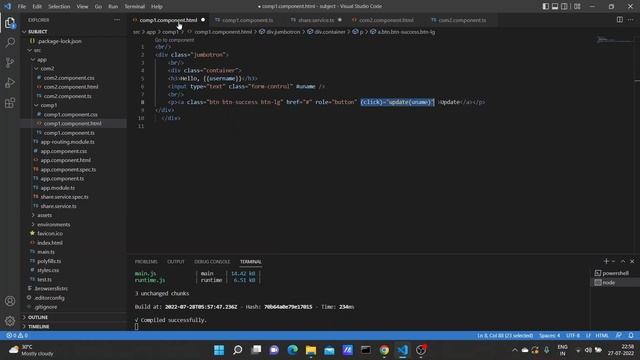The width and height of the screenshot is (640, 360).
Task: Click div.jumbotron in the breadcrumb
Action: (283, 32)
